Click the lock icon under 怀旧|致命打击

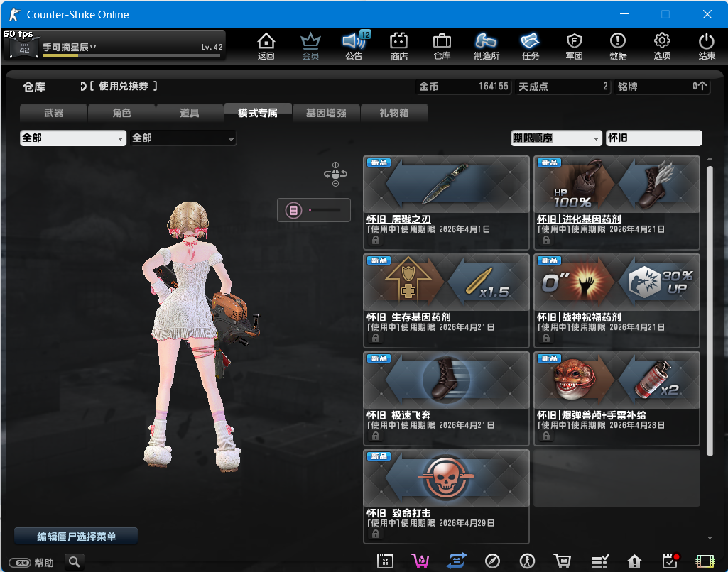376,534
